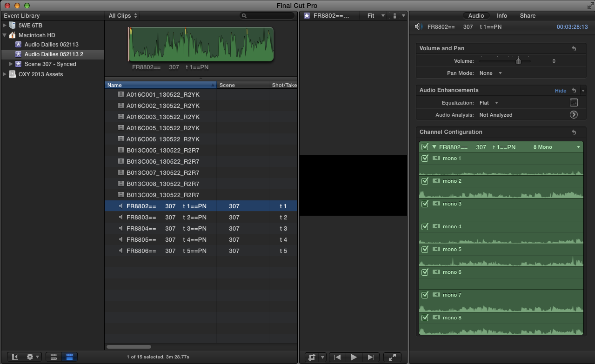Toggle the FR8802 8 Mono component checkbox

tap(425, 147)
